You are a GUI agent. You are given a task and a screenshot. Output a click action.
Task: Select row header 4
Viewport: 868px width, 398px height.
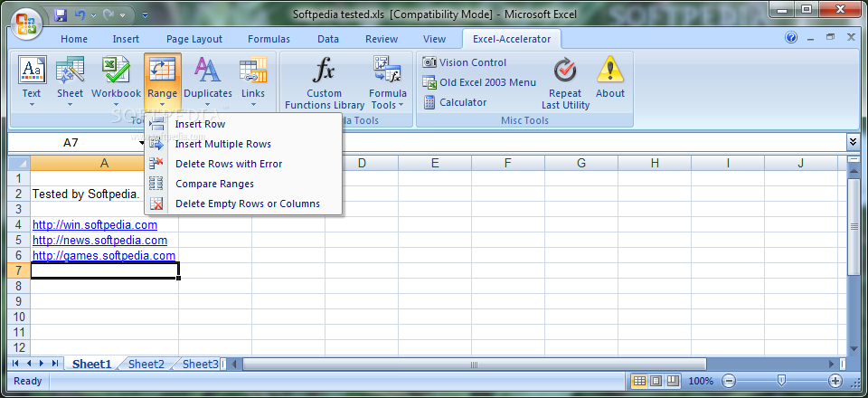click(19, 224)
